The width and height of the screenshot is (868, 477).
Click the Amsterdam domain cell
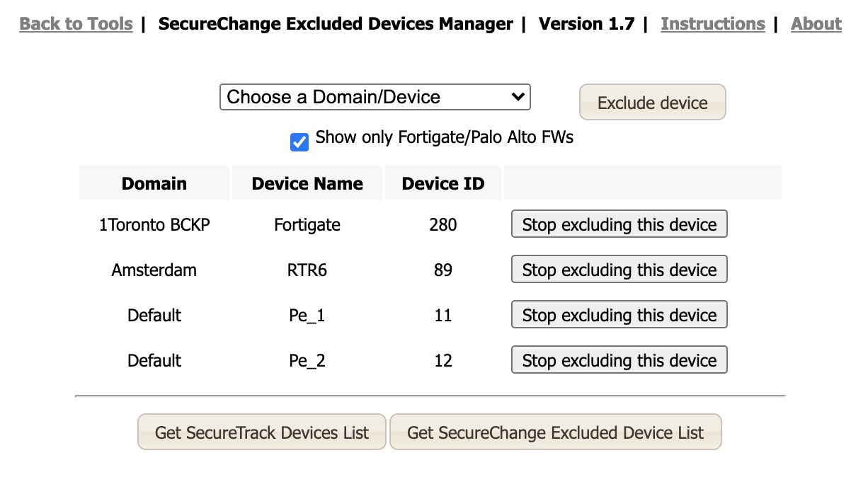(x=154, y=270)
